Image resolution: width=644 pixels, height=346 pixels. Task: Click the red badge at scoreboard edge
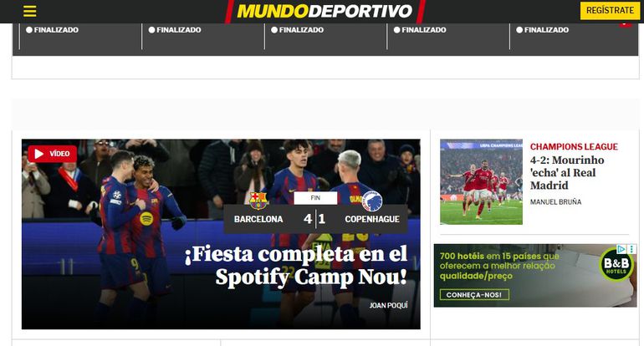(x=626, y=23)
